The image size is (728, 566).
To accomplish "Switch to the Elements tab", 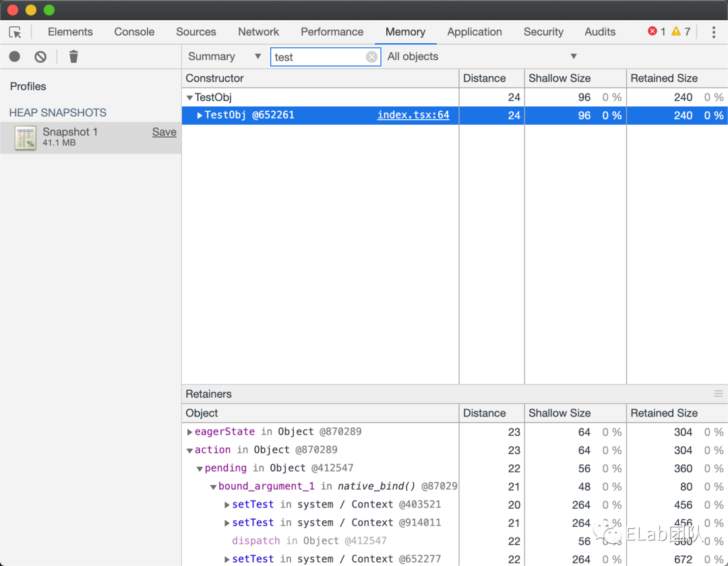I will (x=70, y=32).
